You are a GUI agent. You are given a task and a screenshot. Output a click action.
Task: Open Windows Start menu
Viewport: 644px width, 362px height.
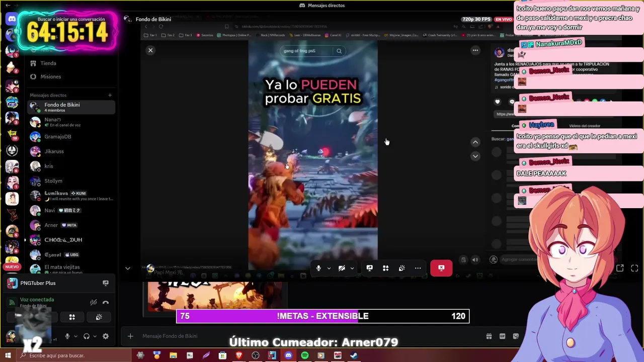tap(8, 355)
